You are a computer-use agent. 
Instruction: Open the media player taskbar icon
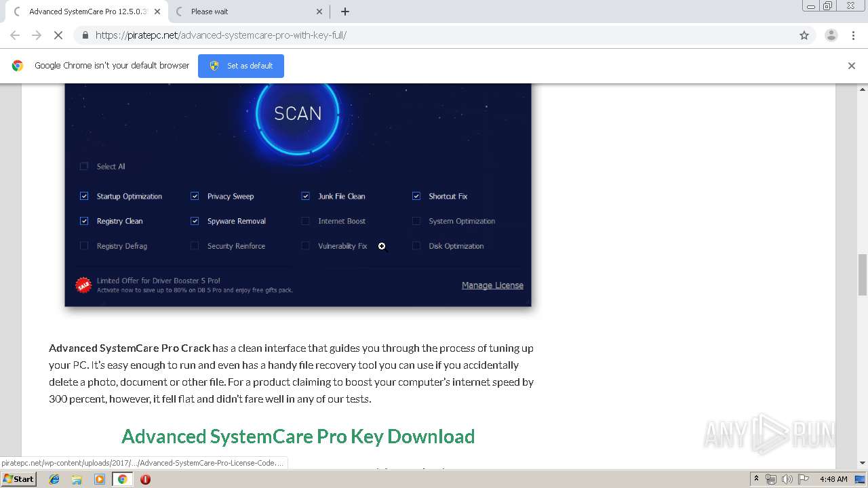[x=100, y=479]
